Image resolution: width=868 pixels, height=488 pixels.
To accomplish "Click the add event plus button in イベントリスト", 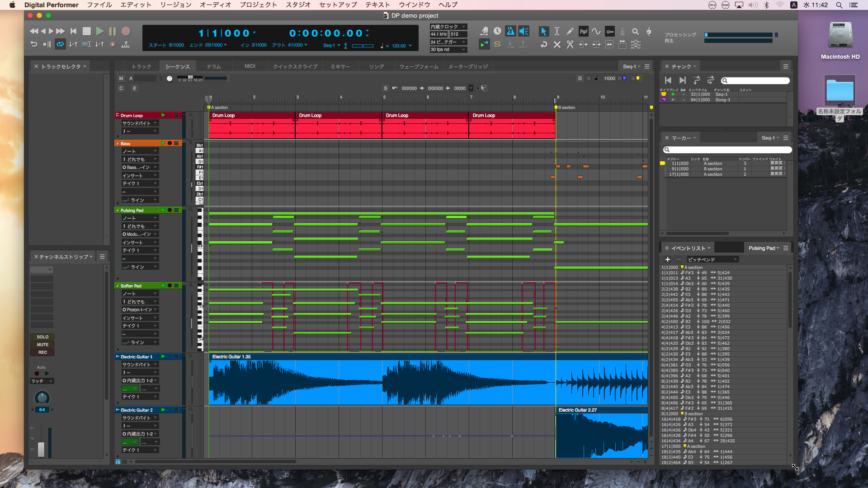I will point(667,259).
